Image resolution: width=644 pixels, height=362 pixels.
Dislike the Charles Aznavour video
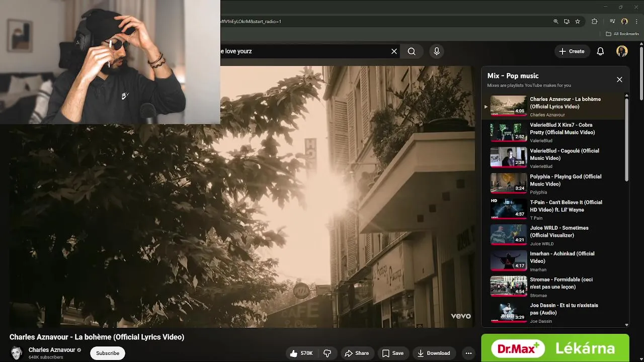(x=328, y=353)
